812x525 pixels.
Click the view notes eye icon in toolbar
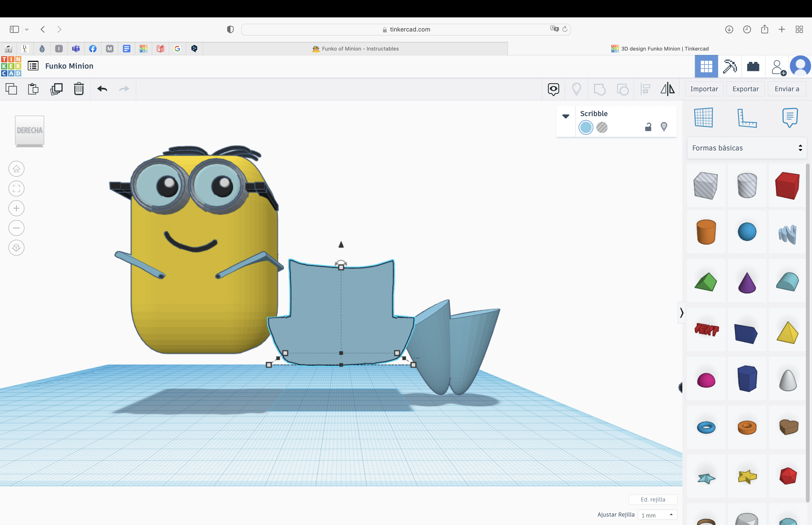[553, 89]
